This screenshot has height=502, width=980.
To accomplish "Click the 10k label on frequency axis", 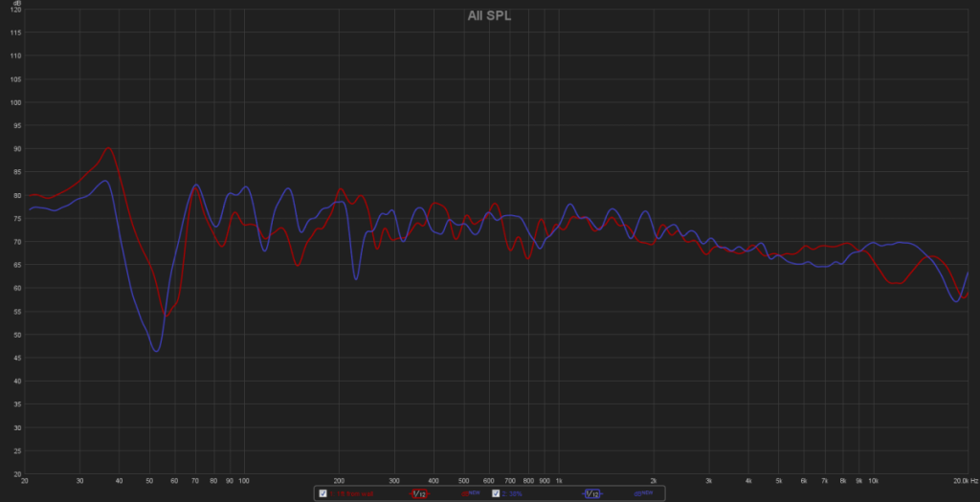I will [x=873, y=480].
